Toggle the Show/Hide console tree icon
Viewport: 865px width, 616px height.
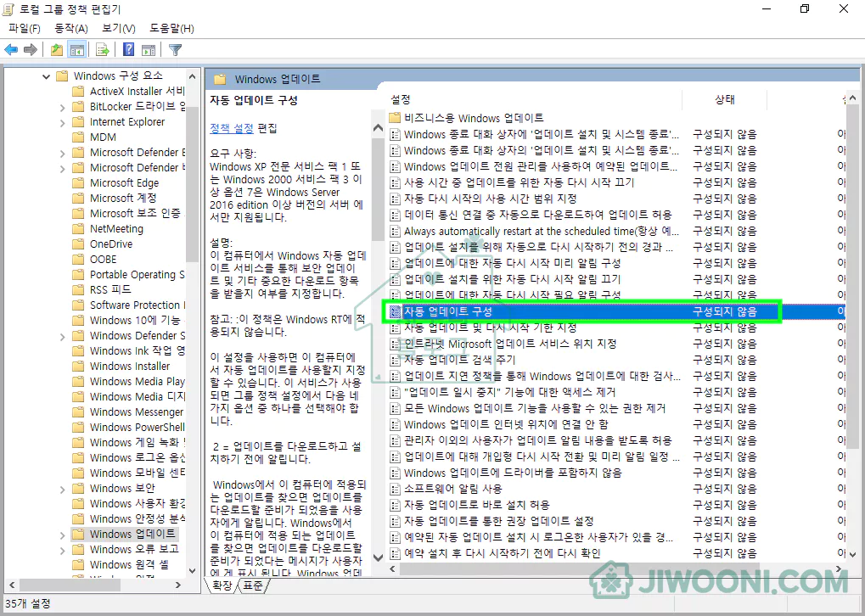coord(76,49)
